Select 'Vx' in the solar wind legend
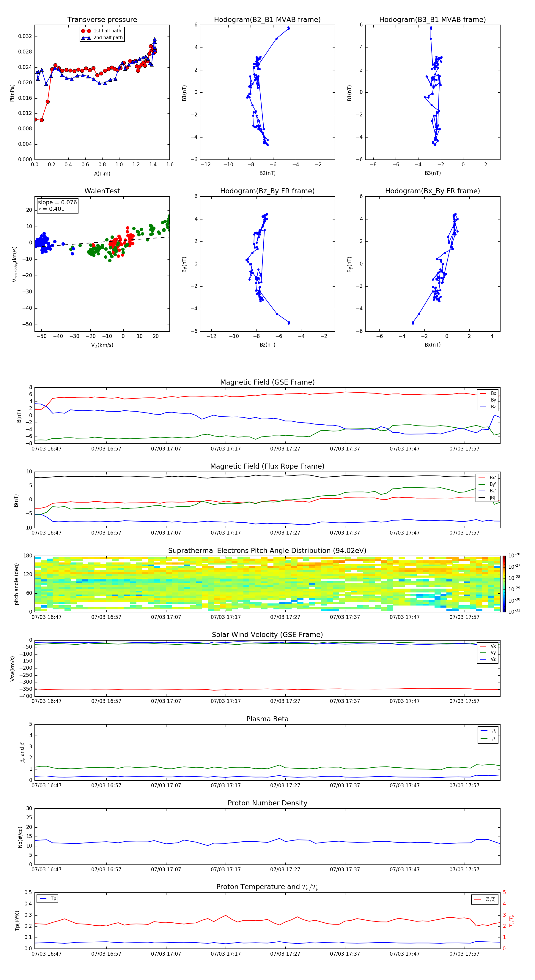The image size is (535, 980). coord(488,646)
